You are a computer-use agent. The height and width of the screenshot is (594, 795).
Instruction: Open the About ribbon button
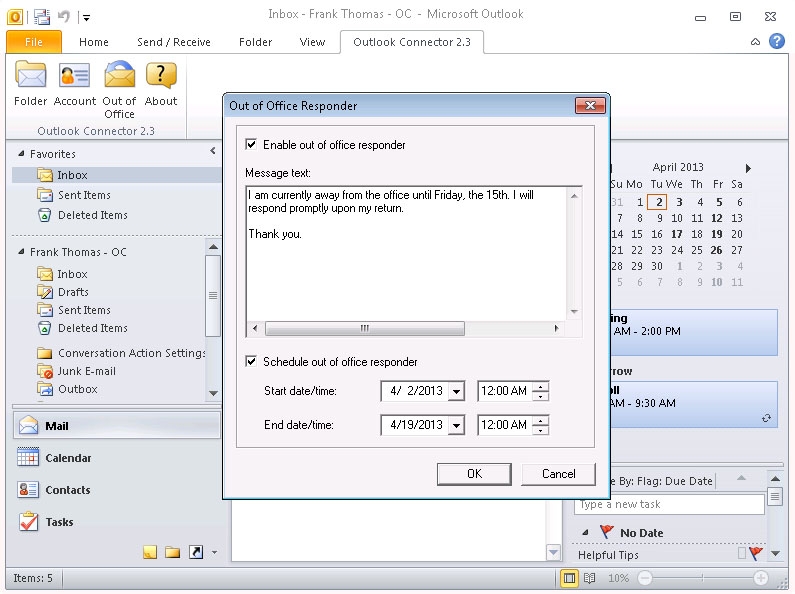coord(161,84)
